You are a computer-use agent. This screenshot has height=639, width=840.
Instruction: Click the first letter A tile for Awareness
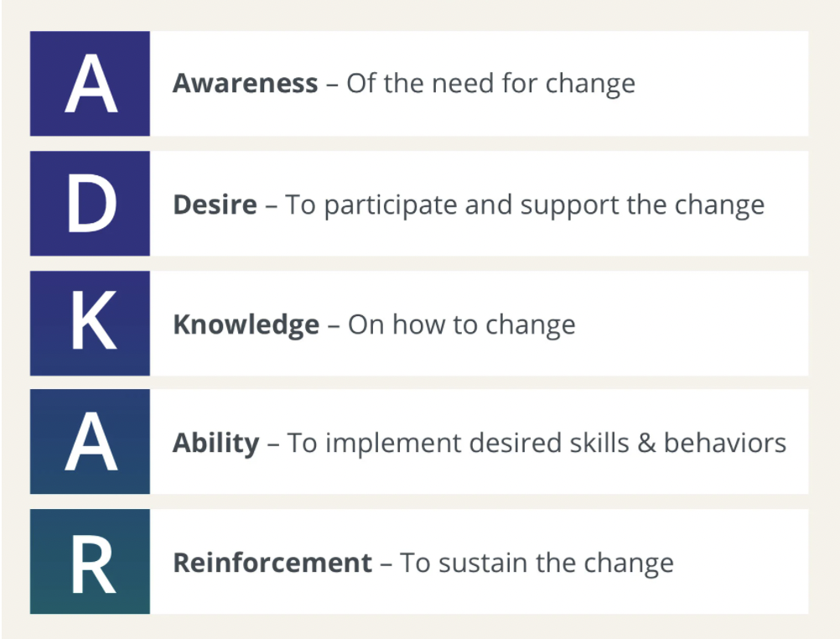(x=90, y=83)
